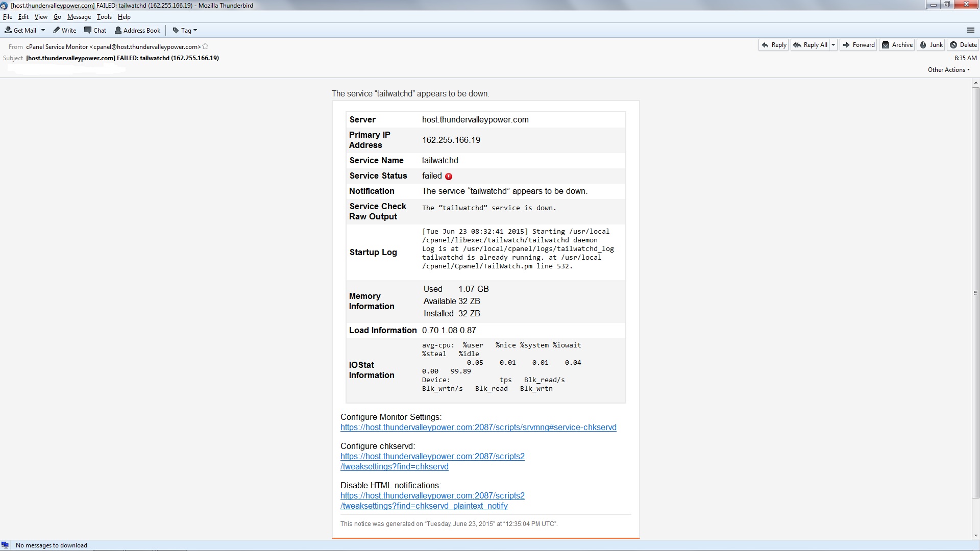Open the Tools menu
The width and height of the screenshot is (980, 551).
104,17
